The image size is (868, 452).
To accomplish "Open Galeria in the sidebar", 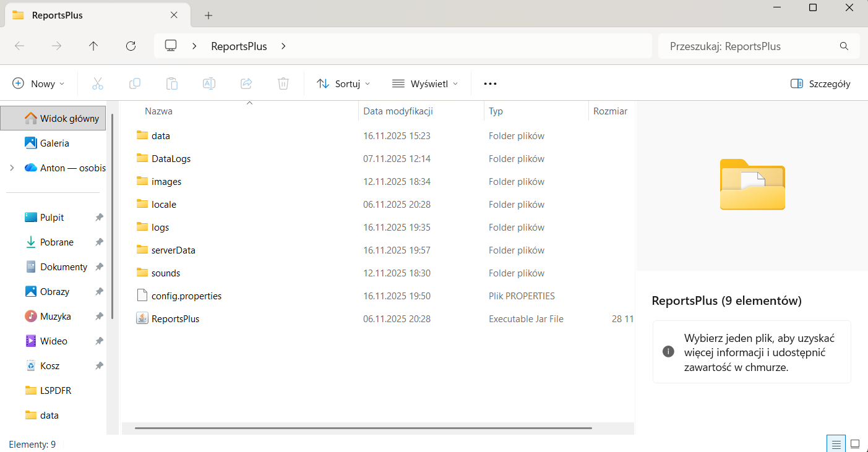I will click(53, 143).
